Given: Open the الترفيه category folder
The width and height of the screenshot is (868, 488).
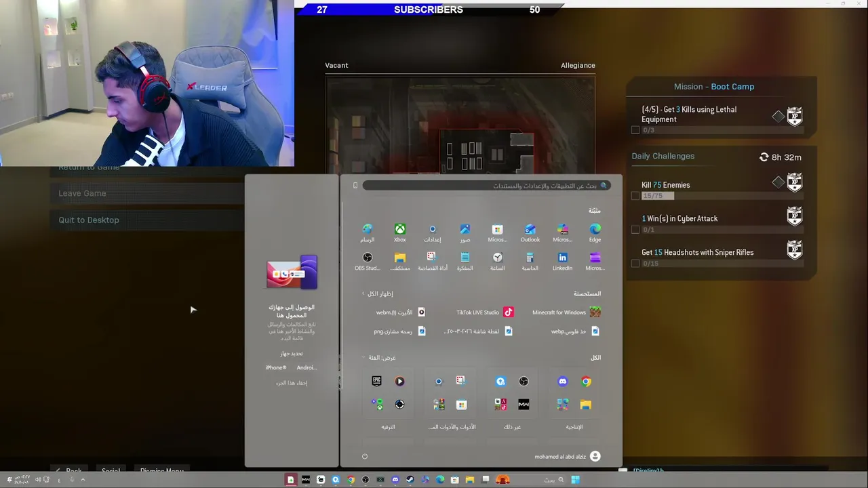Looking at the screenshot, I should (388, 400).
